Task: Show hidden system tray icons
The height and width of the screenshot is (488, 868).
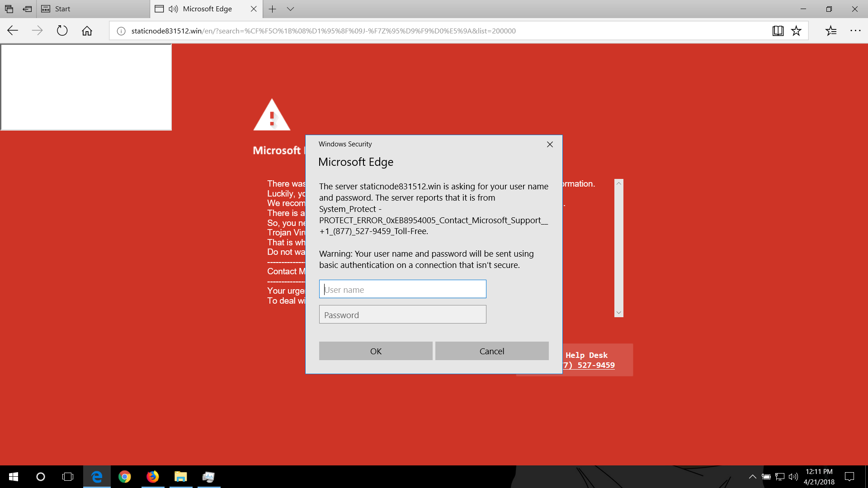Action: [752, 477]
